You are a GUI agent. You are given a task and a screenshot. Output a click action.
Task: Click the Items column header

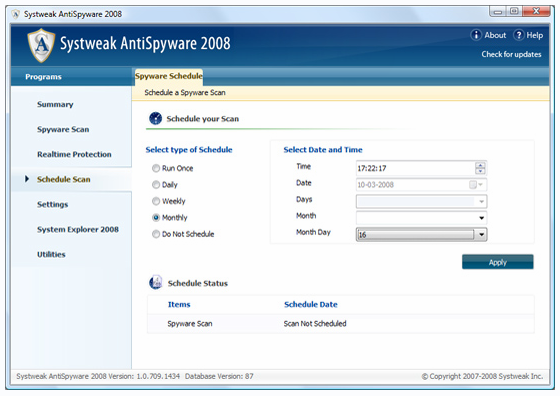179,304
